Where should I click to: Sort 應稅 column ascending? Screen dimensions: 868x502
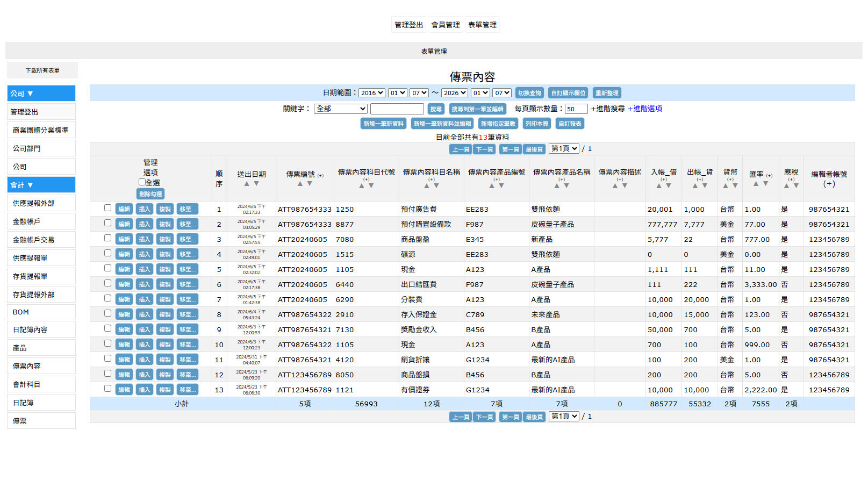point(786,186)
